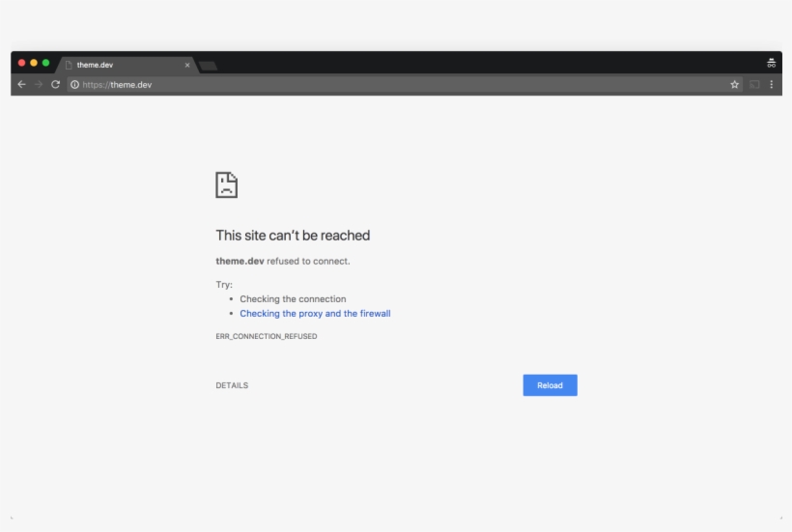The width and height of the screenshot is (792, 532).
Task: Open Chrome's three-dot menu
Action: pyautogui.click(x=772, y=85)
